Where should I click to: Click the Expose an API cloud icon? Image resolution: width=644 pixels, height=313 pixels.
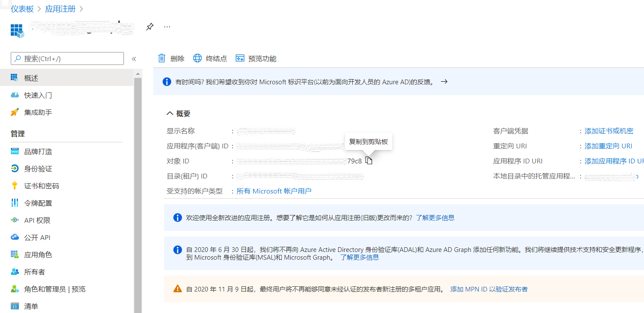tap(15, 237)
